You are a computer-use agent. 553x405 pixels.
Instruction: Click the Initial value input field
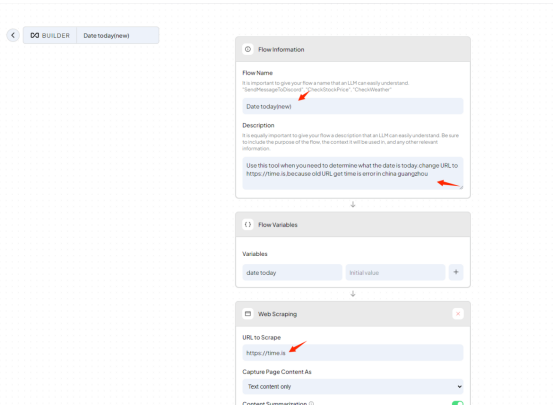pos(395,272)
